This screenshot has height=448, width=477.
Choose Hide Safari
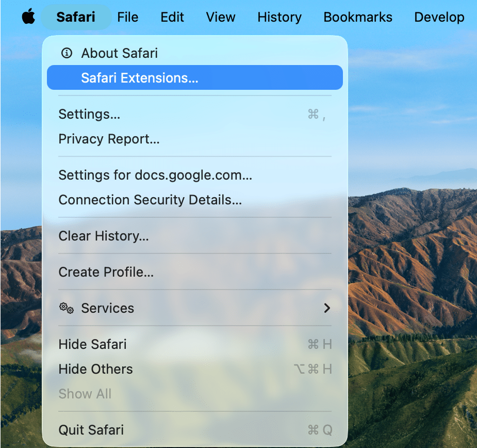[195, 344]
